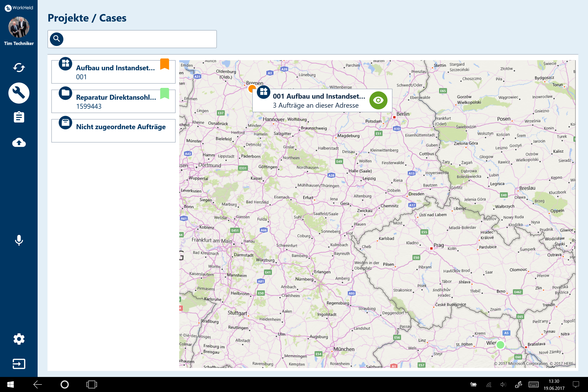Open settings gear in sidebar
The image size is (588, 392).
pyautogui.click(x=19, y=339)
